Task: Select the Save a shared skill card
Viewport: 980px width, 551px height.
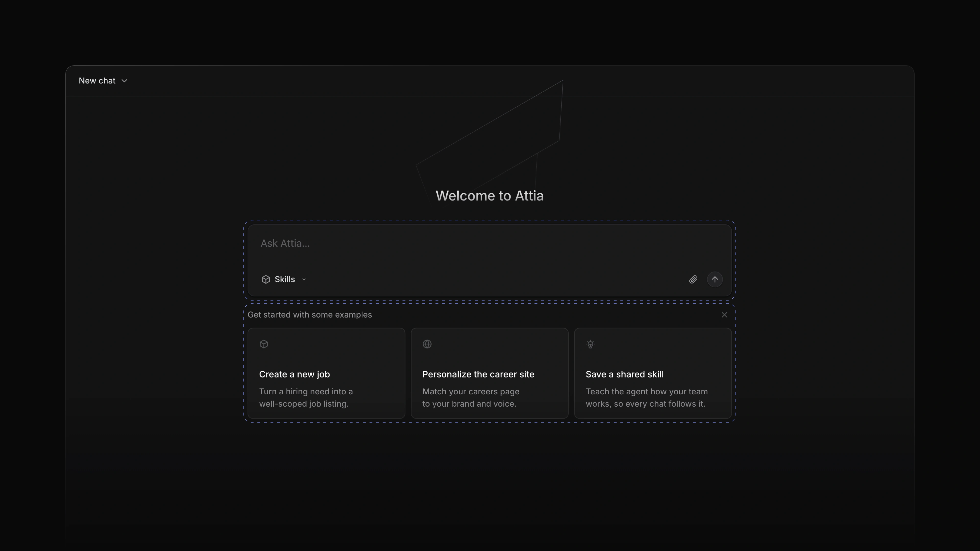Action: coord(653,373)
